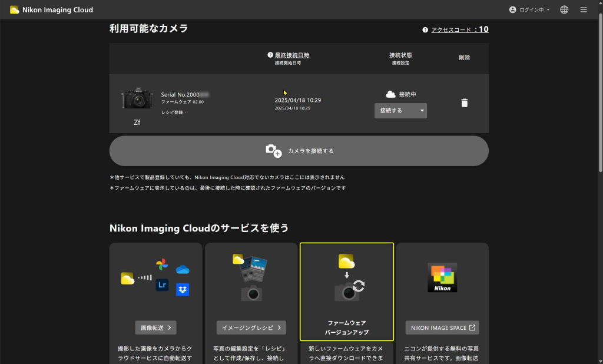Open the NIKON IMAGE SPACE button

point(442,328)
